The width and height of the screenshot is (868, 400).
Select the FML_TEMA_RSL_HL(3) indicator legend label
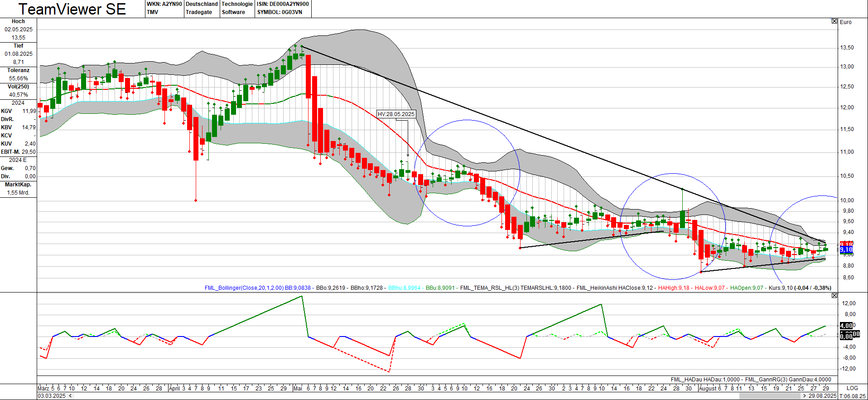[490, 288]
